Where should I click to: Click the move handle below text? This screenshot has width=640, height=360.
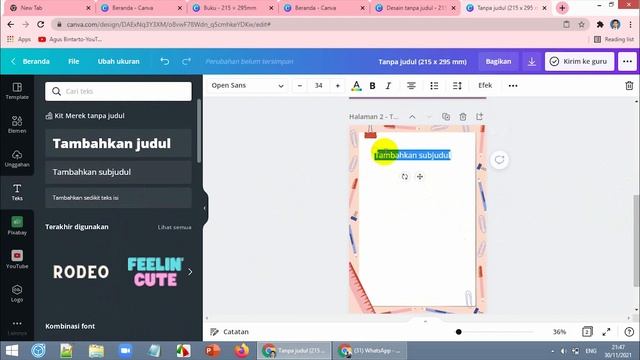(x=420, y=177)
